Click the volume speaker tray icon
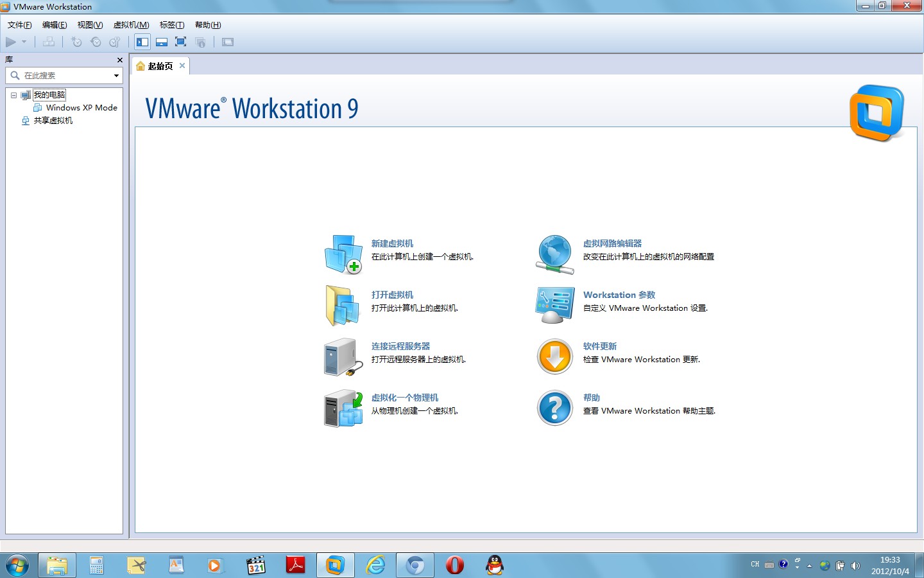Viewport: 924px width, 578px height. [x=855, y=566]
